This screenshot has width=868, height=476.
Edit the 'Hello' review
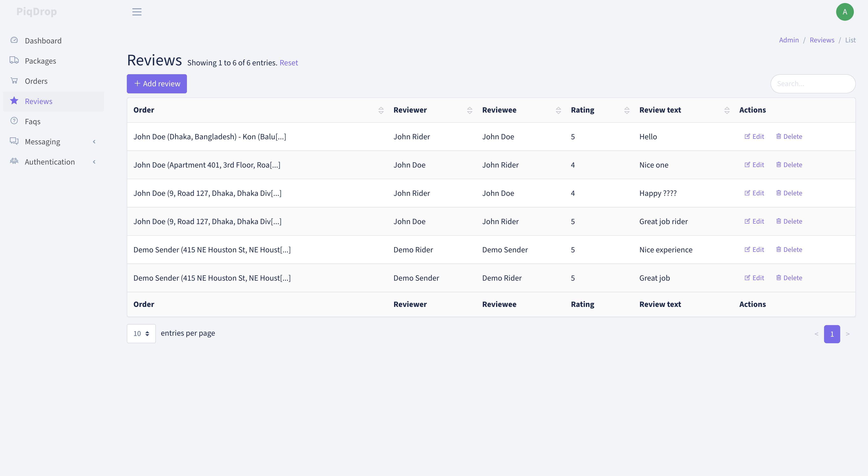click(x=754, y=136)
